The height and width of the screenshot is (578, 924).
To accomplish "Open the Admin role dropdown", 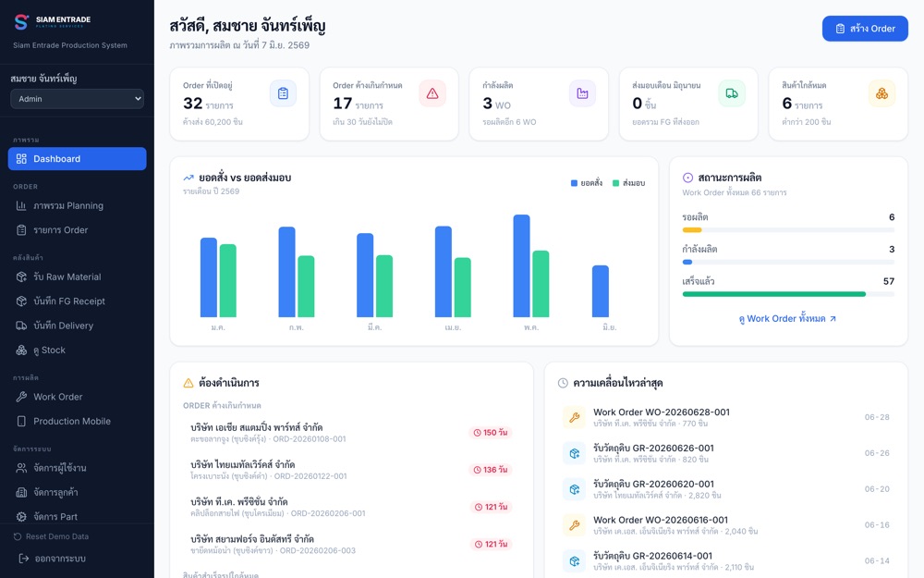I will pos(78,99).
